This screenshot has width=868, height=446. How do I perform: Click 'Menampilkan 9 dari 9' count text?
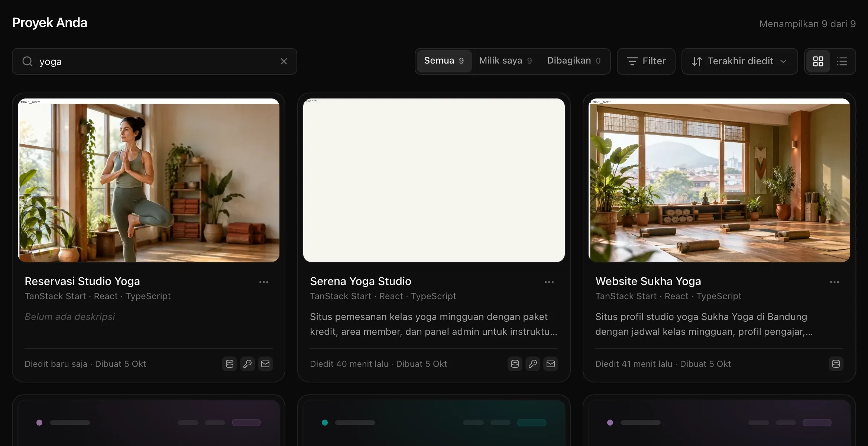click(x=807, y=24)
